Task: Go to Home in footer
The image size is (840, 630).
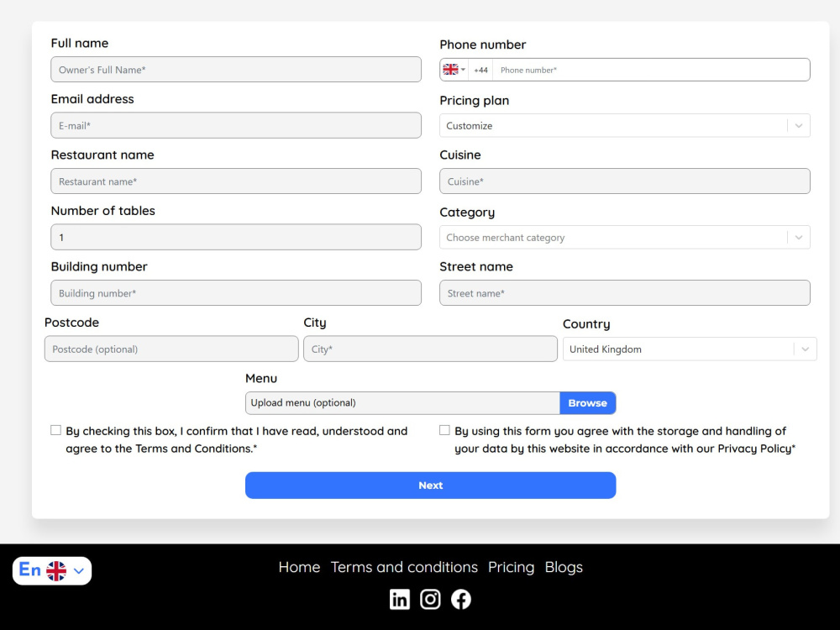Action: (299, 567)
